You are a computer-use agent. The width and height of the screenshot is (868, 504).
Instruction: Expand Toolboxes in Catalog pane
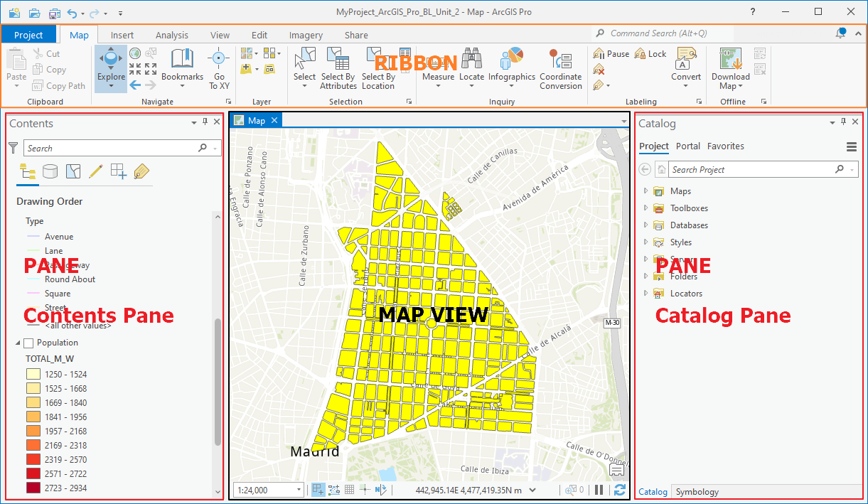tap(645, 208)
